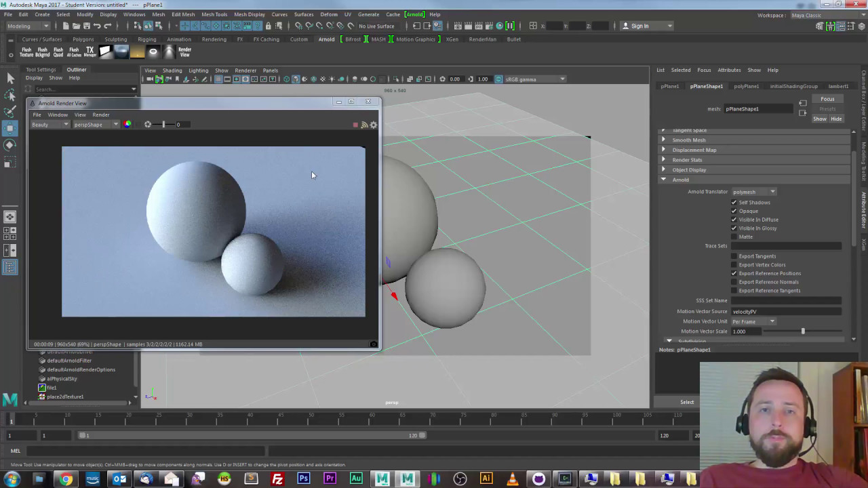The width and height of the screenshot is (868, 488).
Task: Stop the render in Arnold Render View
Action: [355, 125]
